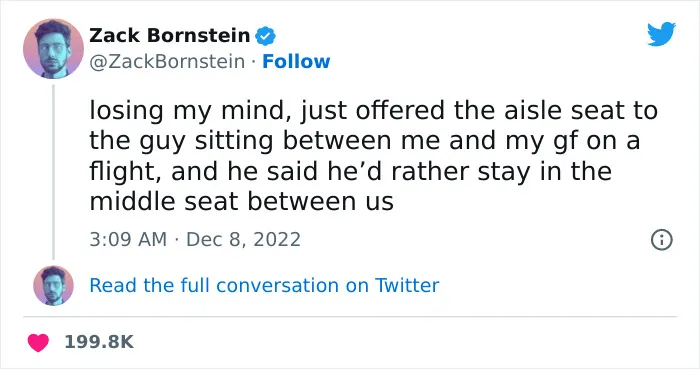Open Zack Bornstein's large profile avatar
The image size is (700, 369).
click(x=53, y=49)
